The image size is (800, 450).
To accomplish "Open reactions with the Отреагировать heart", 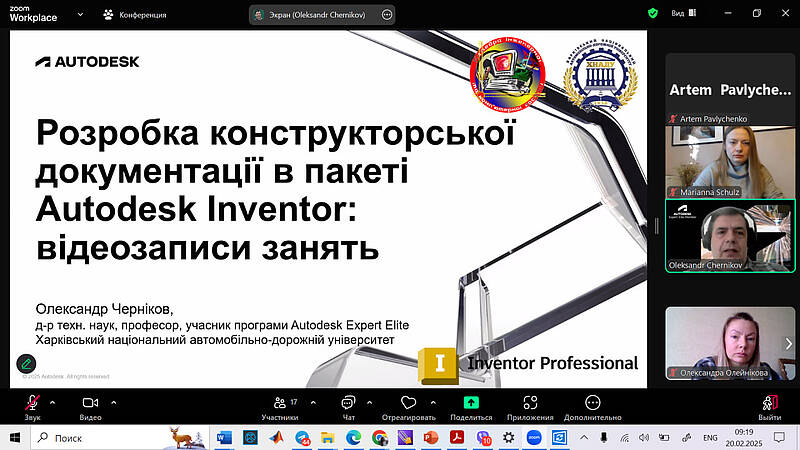I will [x=409, y=408].
